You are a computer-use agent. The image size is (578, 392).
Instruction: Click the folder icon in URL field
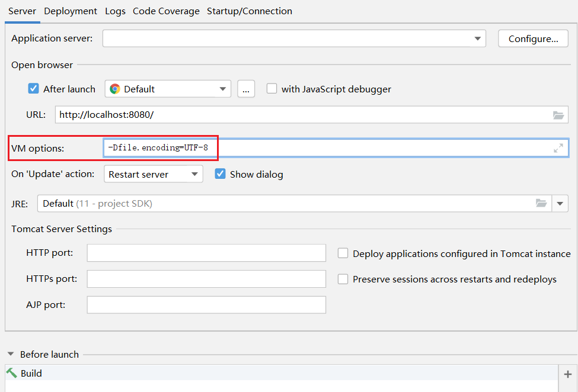pos(558,115)
